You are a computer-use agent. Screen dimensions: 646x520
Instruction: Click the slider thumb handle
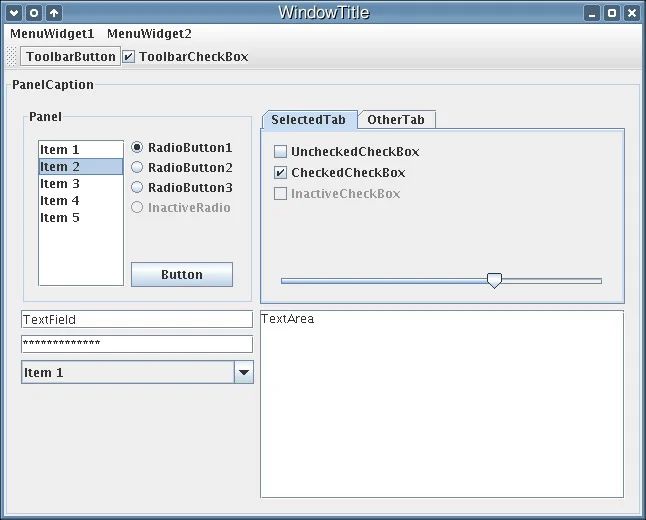point(494,280)
